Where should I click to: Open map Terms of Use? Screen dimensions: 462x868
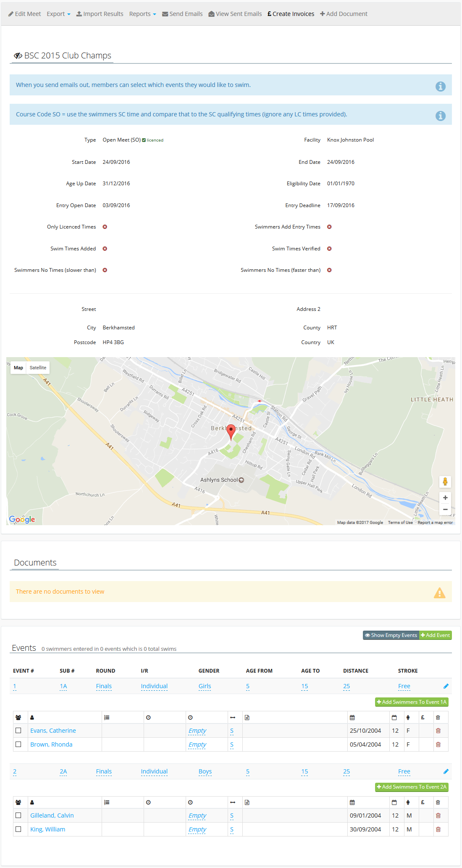[400, 523]
